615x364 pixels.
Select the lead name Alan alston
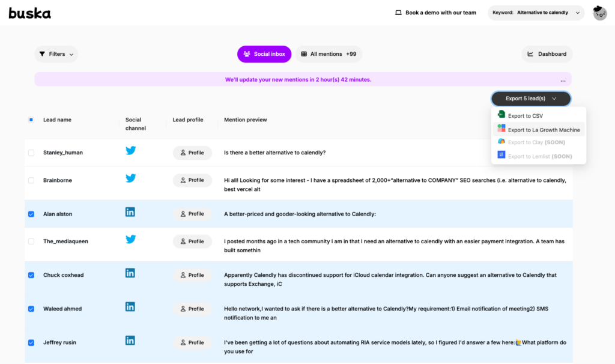point(58,214)
